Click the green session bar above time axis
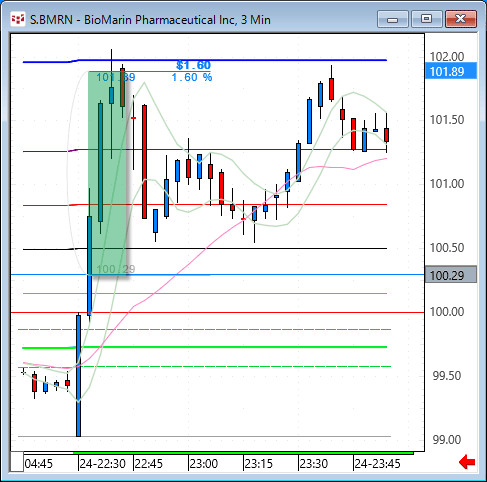Screen dimensions: 487x482 [243, 453]
